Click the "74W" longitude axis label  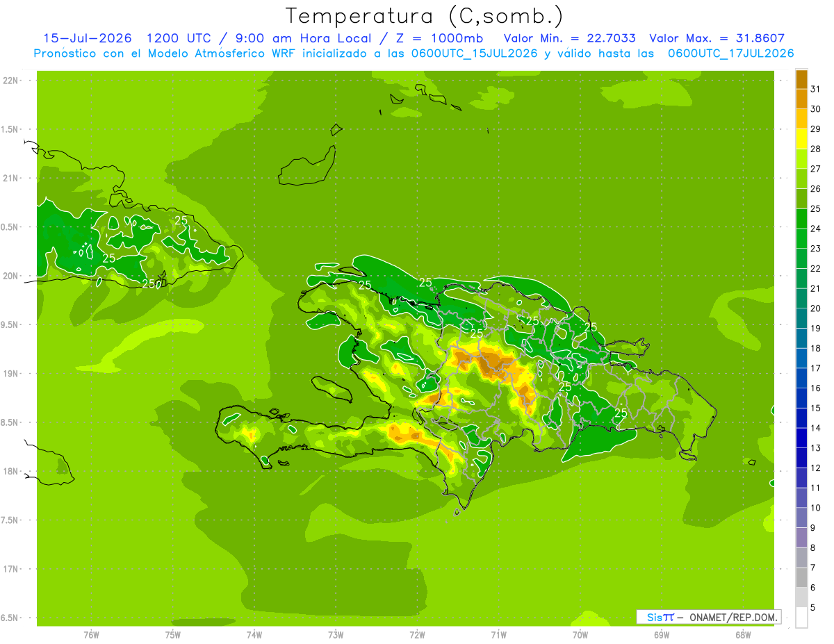pos(254,635)
